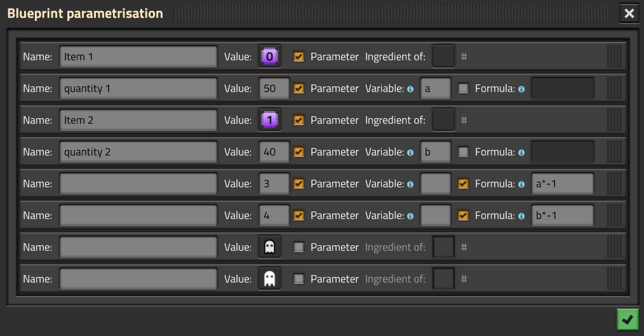The width and height of the screenshot is (644, 336).
Task: Click the Variable info icon in the b*-1 row
Action: click(x=410, y=216)
